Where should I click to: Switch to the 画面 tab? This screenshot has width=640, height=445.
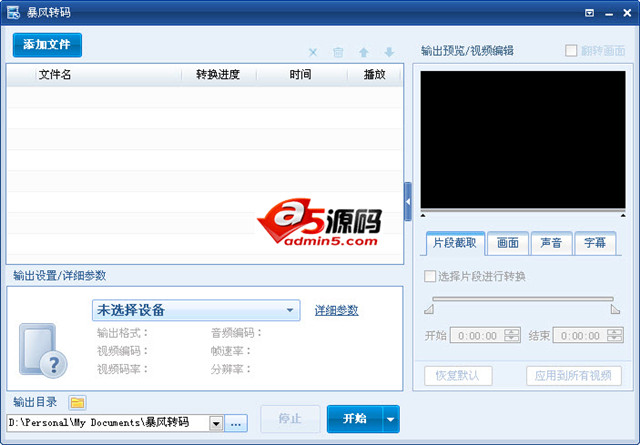[508, 243]
